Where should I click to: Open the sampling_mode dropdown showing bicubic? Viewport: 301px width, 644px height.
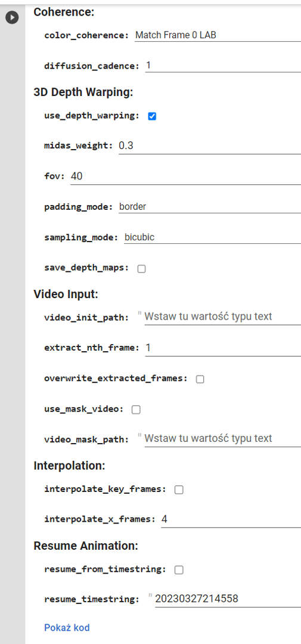point(212,237)
